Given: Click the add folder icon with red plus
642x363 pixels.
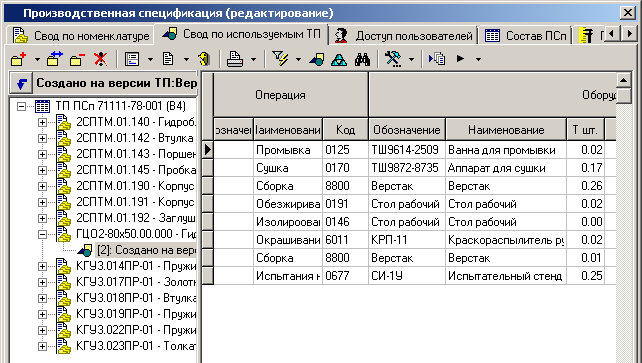Looking at the screenshot, I should click(19, 59).
